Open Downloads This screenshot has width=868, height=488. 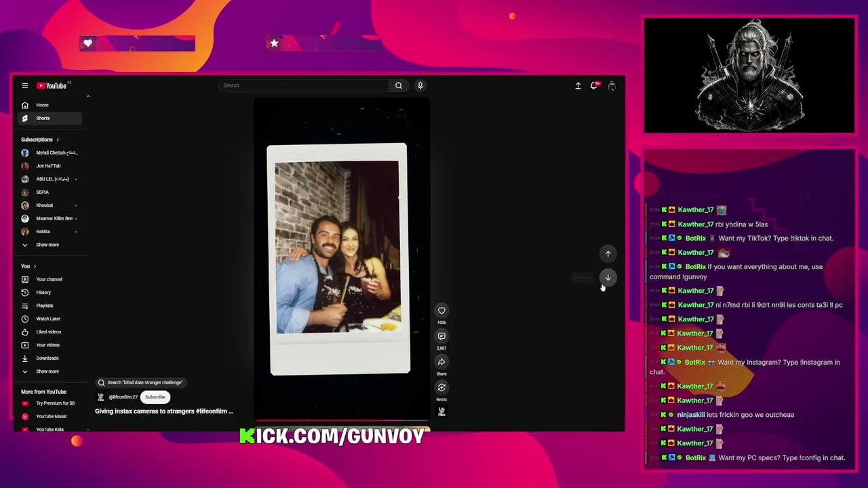pos(50,358)
